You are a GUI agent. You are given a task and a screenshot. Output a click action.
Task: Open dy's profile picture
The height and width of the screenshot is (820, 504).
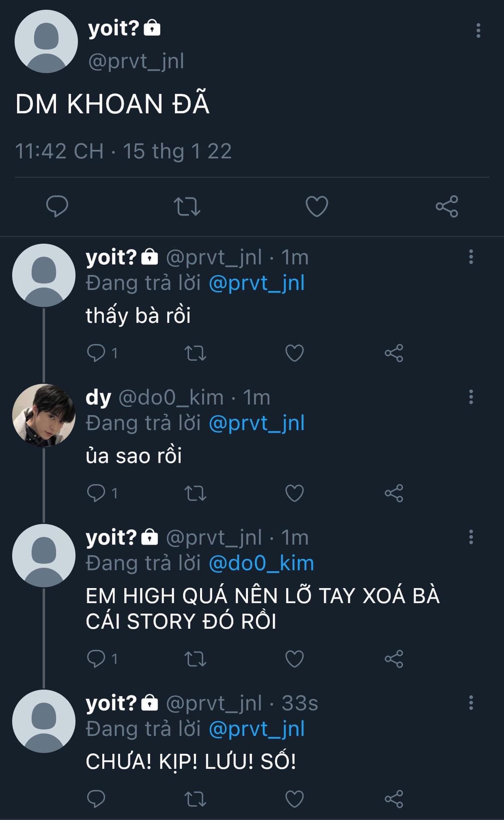[44, 415]
